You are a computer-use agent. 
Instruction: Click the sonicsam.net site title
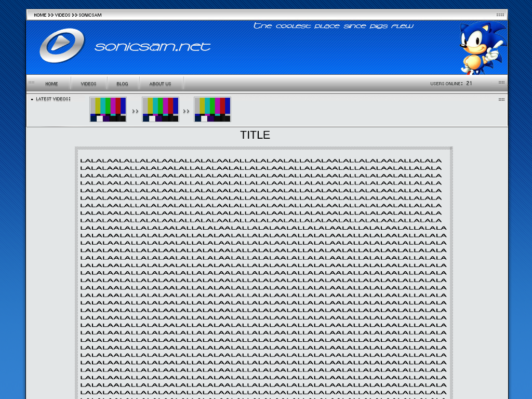(x=153, y=47)
